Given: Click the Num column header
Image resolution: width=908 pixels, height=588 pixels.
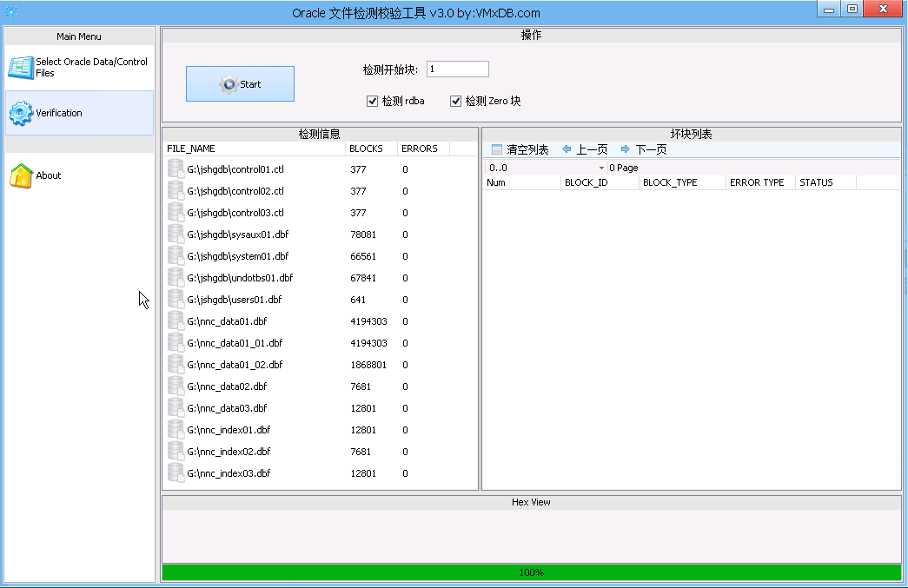Looking at the screenshot, I should 521,182.
